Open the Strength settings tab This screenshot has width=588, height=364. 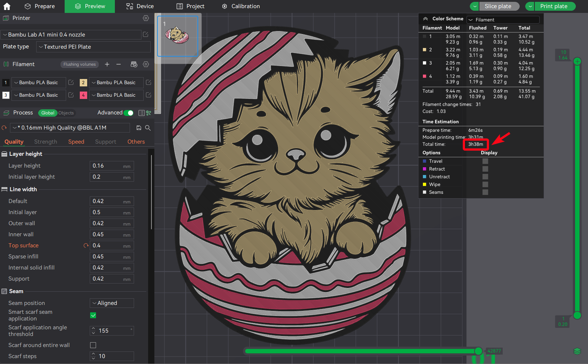[46, 142]
